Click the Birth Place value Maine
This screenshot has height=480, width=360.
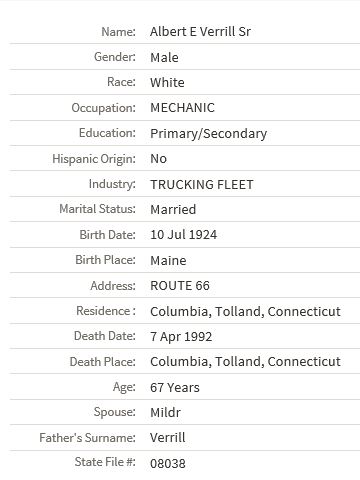coord(168,260)
